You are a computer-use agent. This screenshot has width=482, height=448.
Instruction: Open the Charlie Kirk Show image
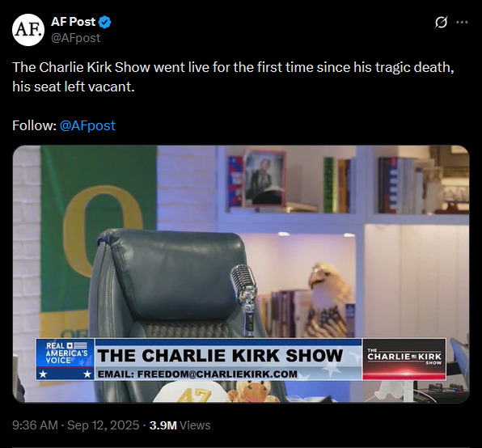pyautogui.click(x=241, y=274)
